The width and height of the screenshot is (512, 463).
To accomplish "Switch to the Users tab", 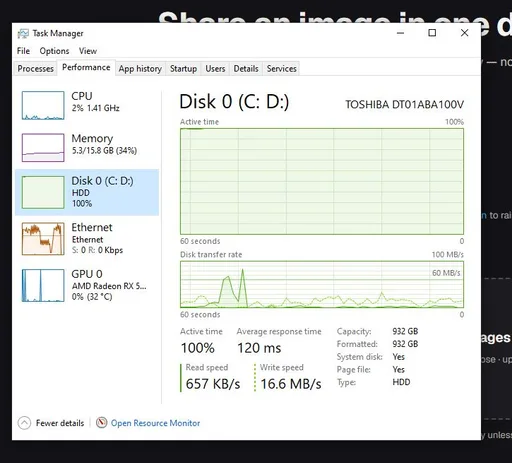I will [215, 69].
